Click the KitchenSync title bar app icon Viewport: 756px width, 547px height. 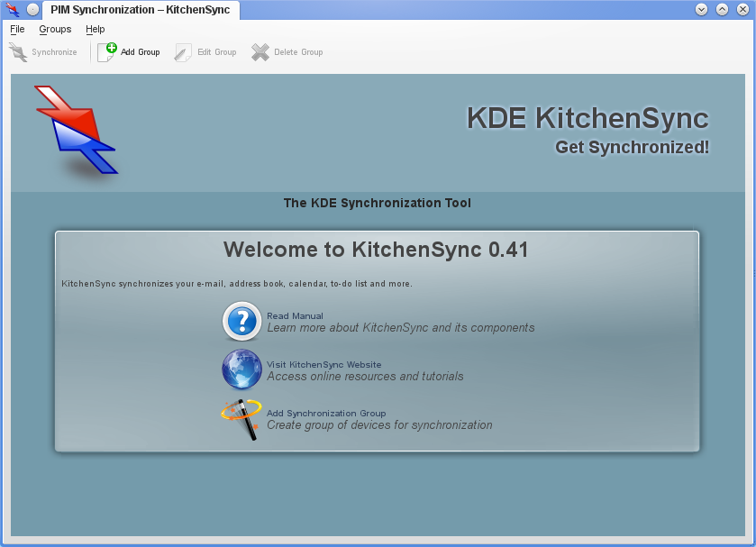(x=12, y=10)
